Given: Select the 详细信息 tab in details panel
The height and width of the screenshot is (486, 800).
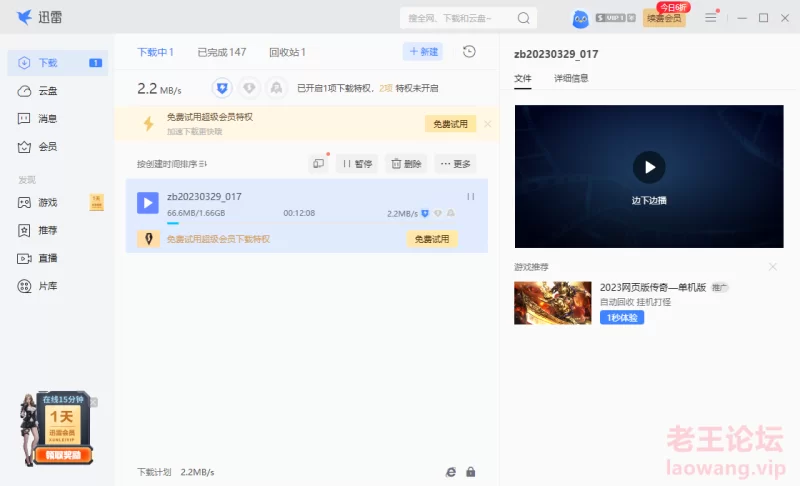Looking at the screenshot, I should click(571, 78).
